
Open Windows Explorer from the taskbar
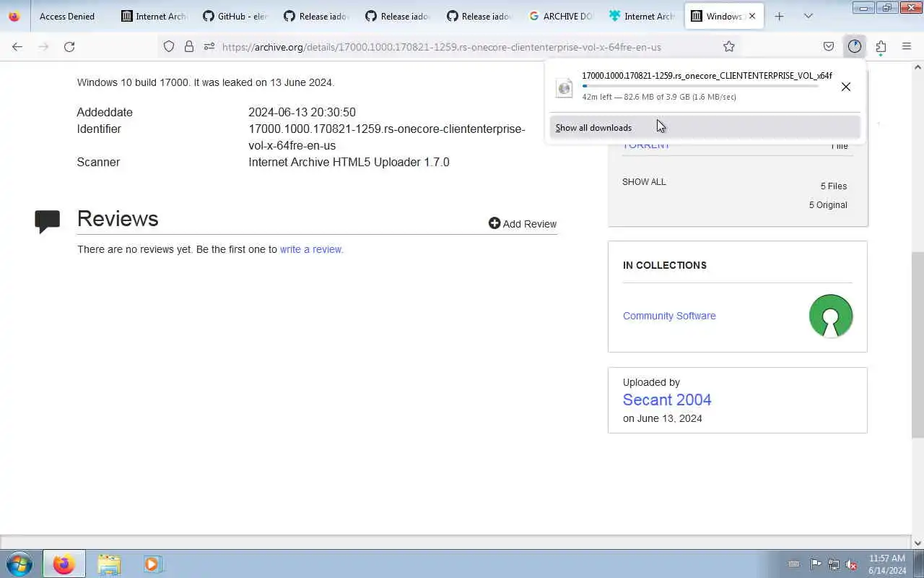coord(109,564)
